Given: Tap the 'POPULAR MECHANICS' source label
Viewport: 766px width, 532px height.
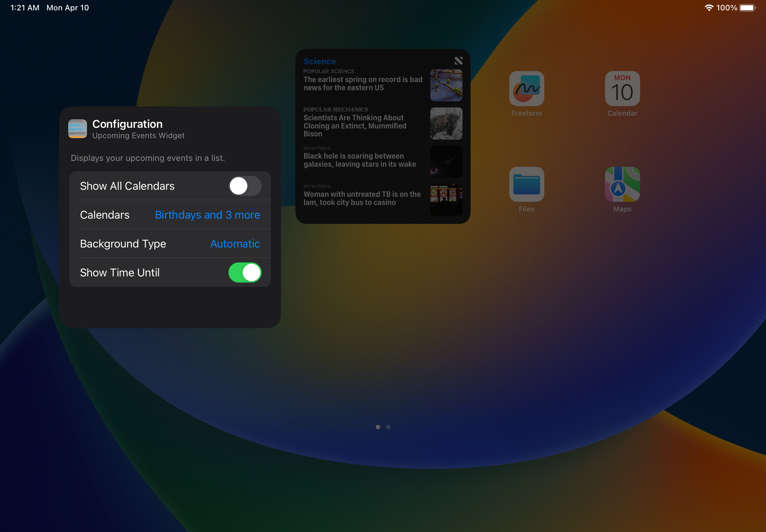Looking at the screenshot, I should [x=336, y=109].
